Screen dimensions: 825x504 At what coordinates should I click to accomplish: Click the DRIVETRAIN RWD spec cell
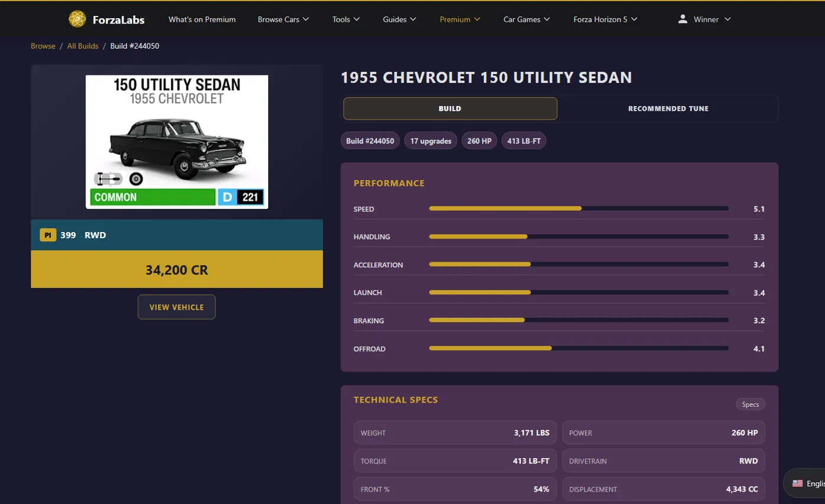664,461
